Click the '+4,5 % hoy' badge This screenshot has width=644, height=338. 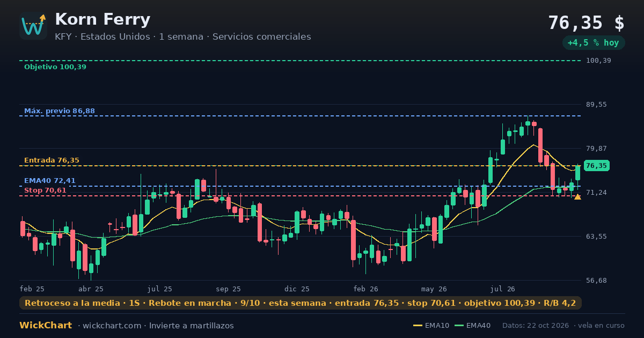(593, 43)
